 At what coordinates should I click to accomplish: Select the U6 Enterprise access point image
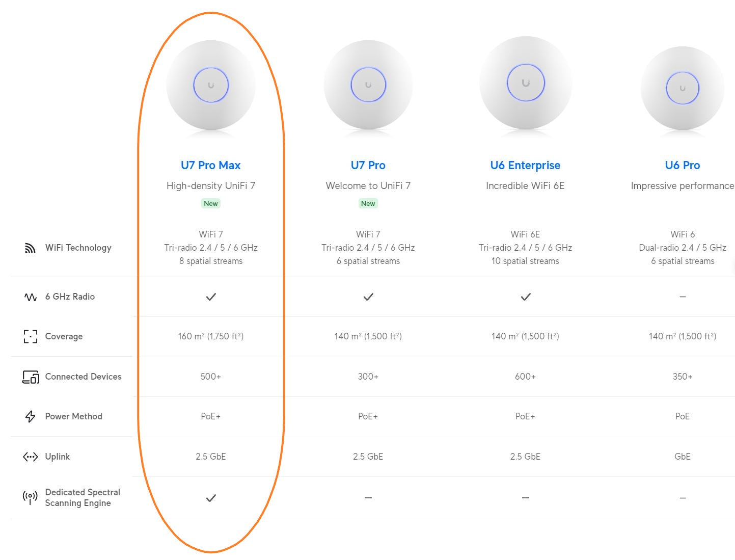point(526,83)
